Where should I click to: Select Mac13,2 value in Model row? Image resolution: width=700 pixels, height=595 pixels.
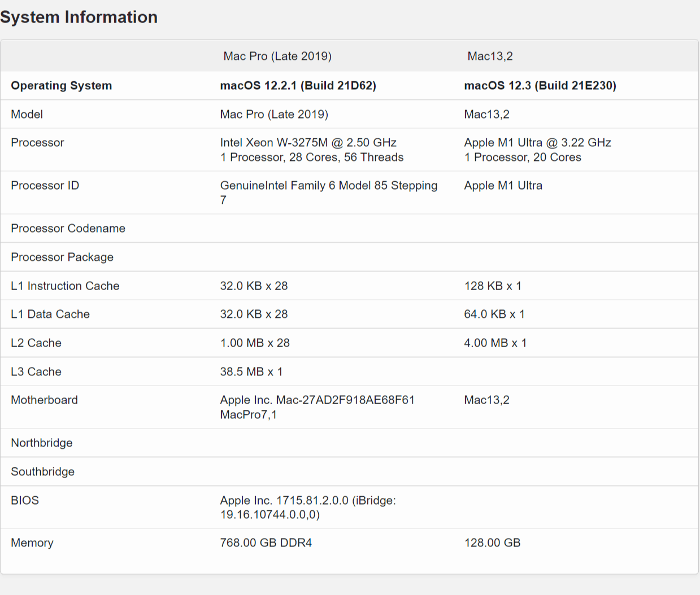click(486, 114)
